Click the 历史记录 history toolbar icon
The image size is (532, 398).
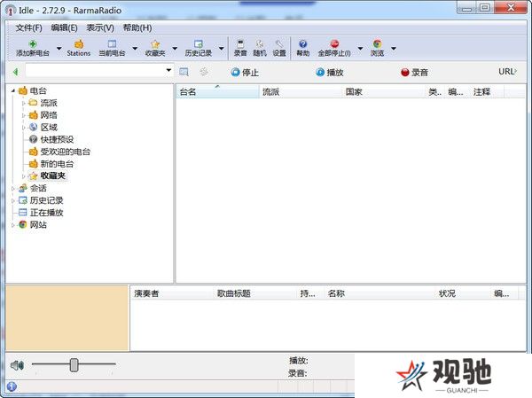click(x=199, y=43)
